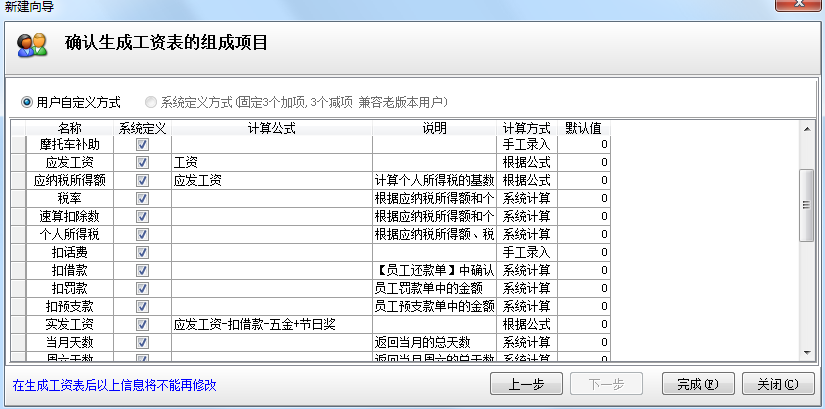825x409 pixels.
Task: Edit formula cell of 实发工资 row
Action: point(271,325)
